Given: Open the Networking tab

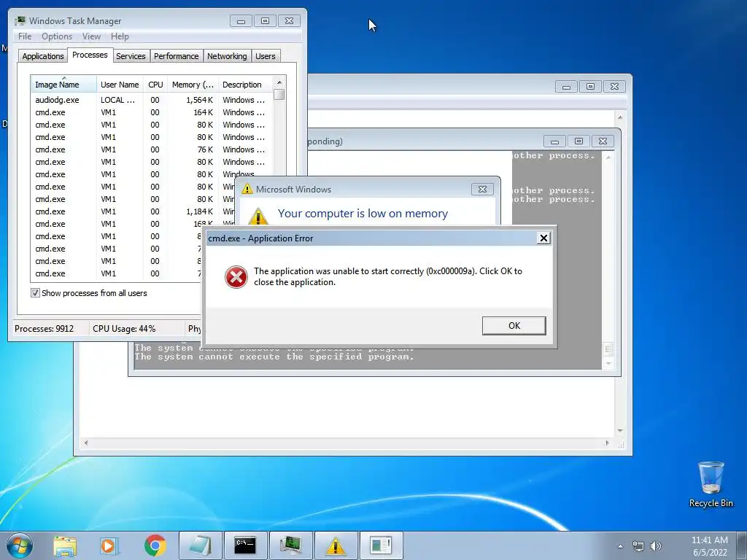Looking at the screenshot, I should click(x=227, y=56).
